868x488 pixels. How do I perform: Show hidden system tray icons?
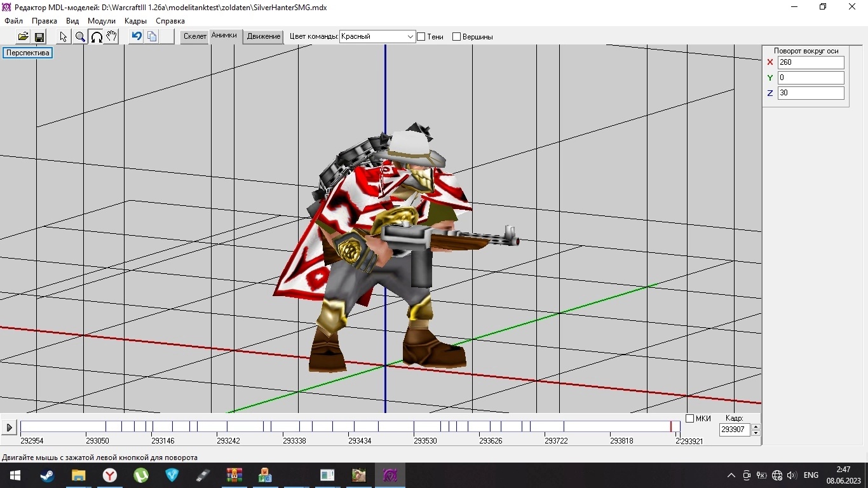click(x=731, y=475)
